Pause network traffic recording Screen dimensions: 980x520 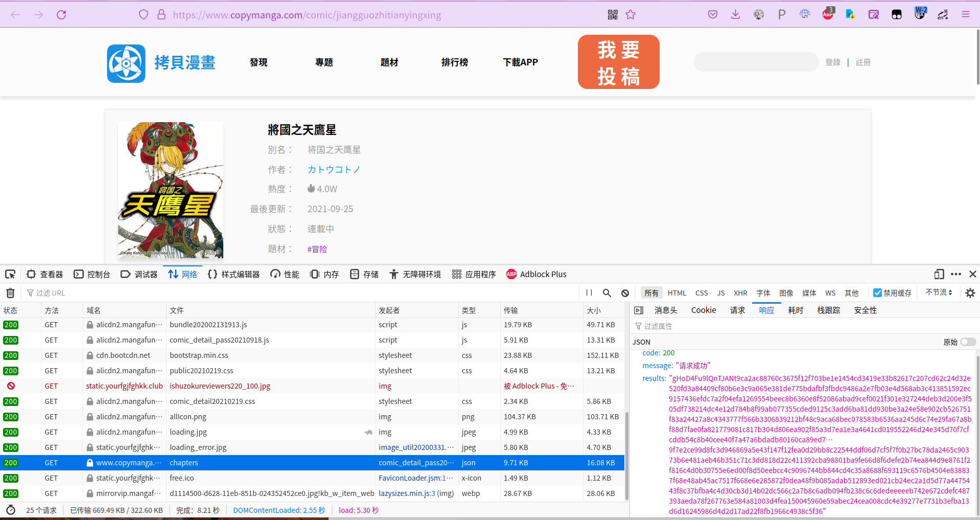pos(589,292)
